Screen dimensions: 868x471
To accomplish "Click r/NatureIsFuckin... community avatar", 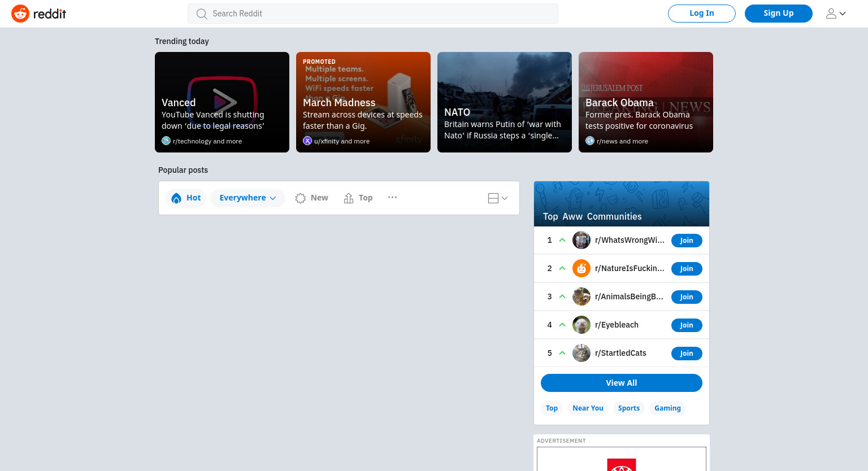I will tap(581, 268).
